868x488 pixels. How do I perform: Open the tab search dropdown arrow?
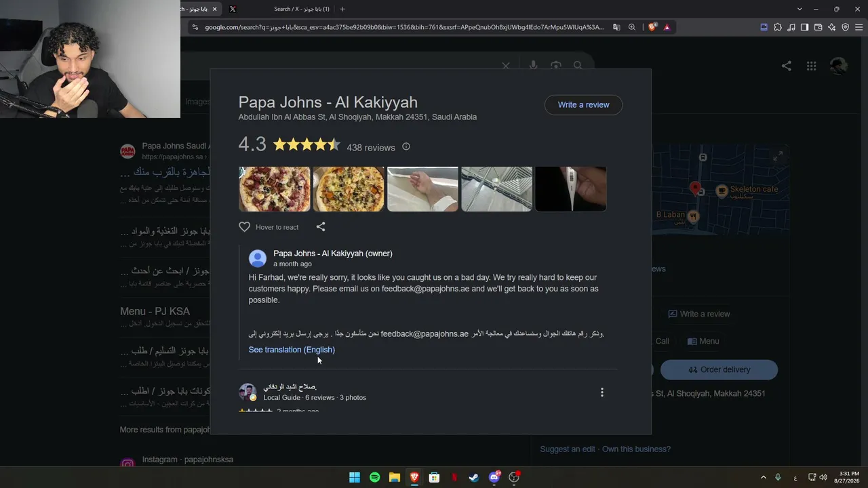pos(800,9)
